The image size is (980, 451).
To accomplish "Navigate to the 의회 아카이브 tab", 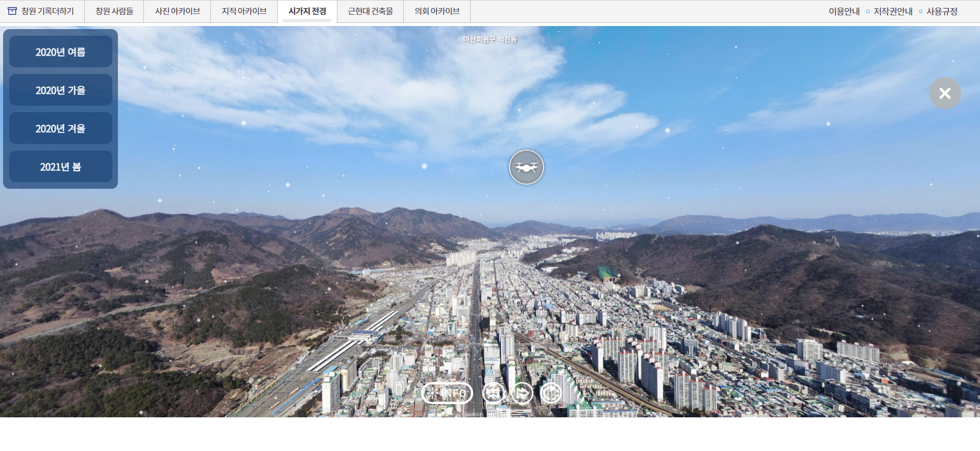I will [437, 11].
